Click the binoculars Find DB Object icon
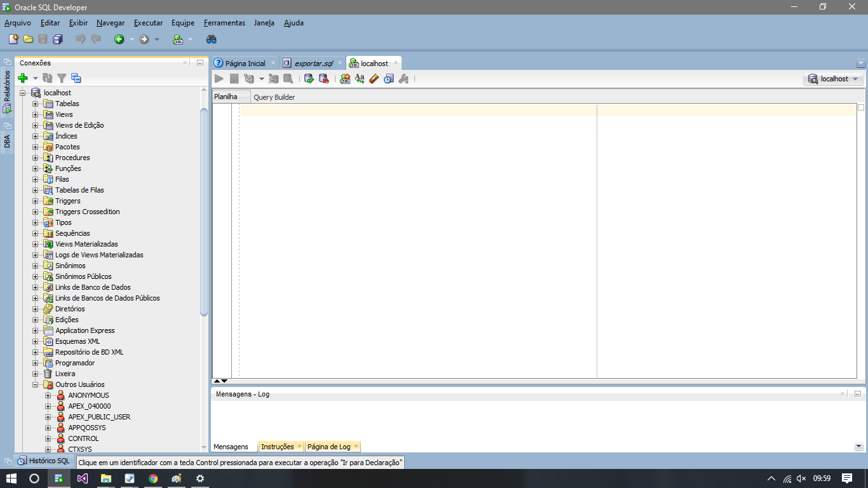Image resolution: width=868 pixels, height=488 pixels. pos(212,39)
